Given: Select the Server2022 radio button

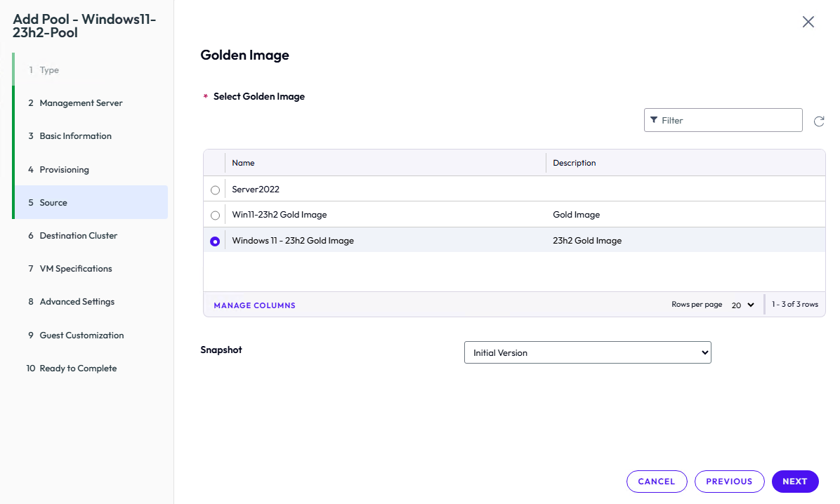Looking at the screenshot, I should (x=215, y=190).
